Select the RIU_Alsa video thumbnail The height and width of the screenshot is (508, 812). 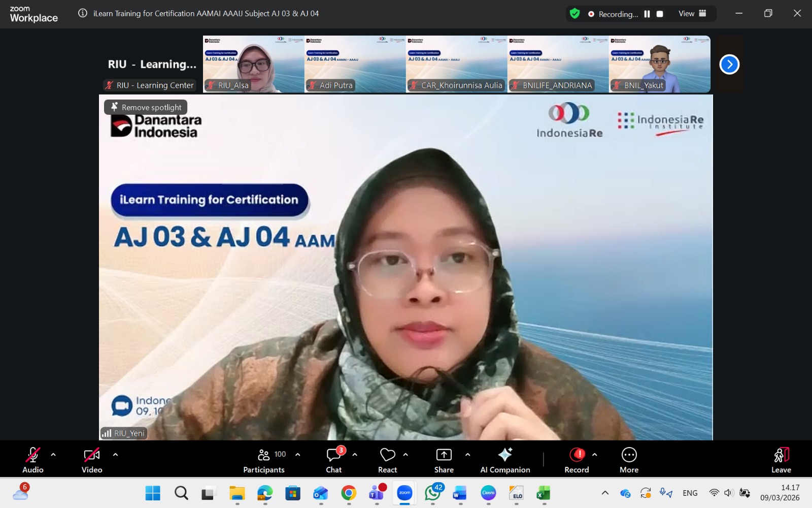253,64
